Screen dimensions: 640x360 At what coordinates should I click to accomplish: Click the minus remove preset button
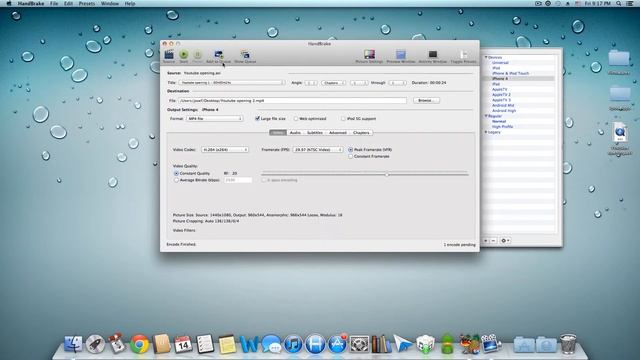click(x=493, y=241)
